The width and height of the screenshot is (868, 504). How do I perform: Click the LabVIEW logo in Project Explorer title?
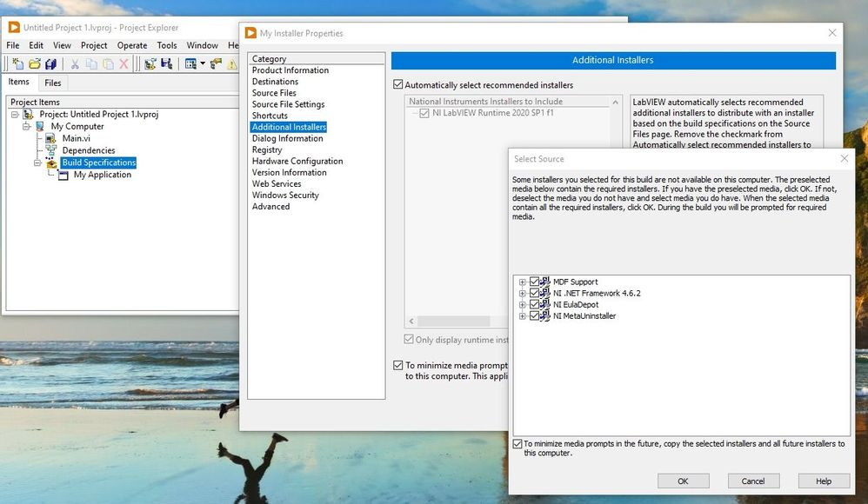coord(14,27)
